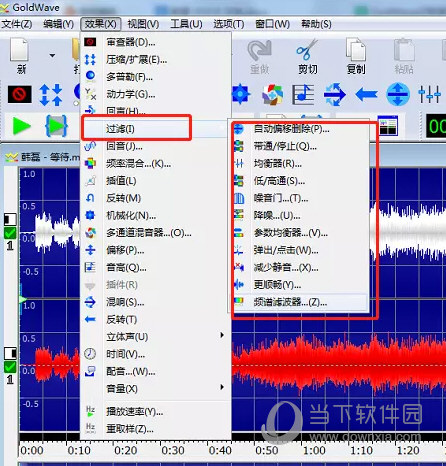The image size is (446, 466).
Task: Select 动力学(G)... menu entry
Action: tap(155, 94)
